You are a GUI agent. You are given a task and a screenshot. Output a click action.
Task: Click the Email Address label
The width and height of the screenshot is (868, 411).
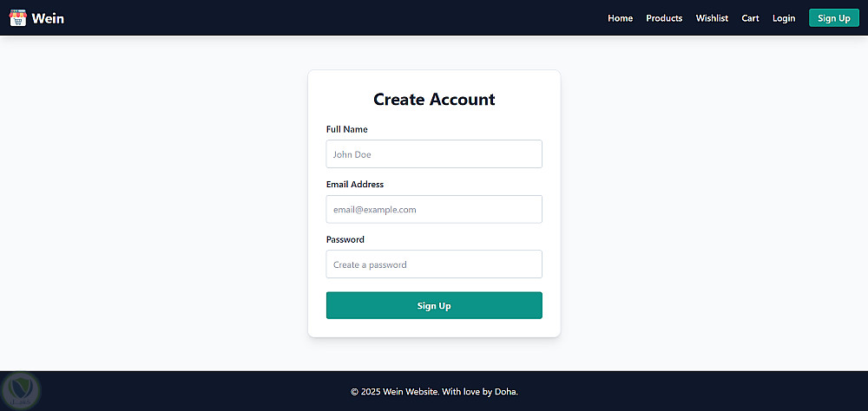click(355, 184)
